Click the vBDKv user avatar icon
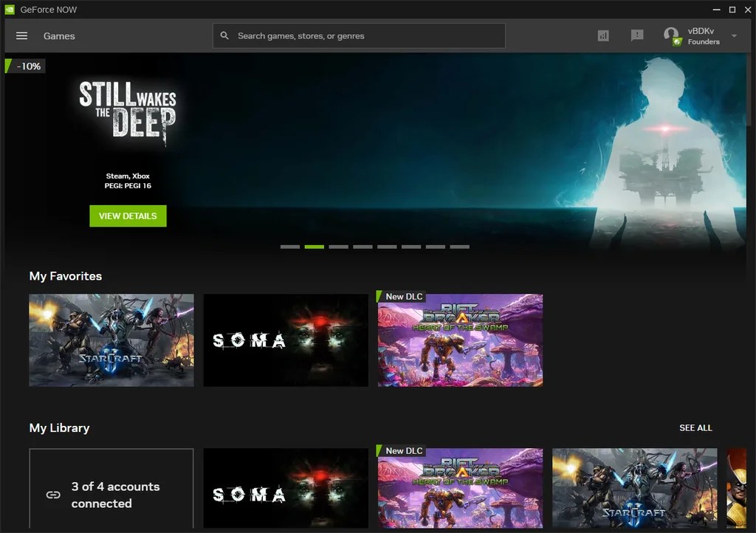The height and width of the screenshot is (533, 756). 671,35
